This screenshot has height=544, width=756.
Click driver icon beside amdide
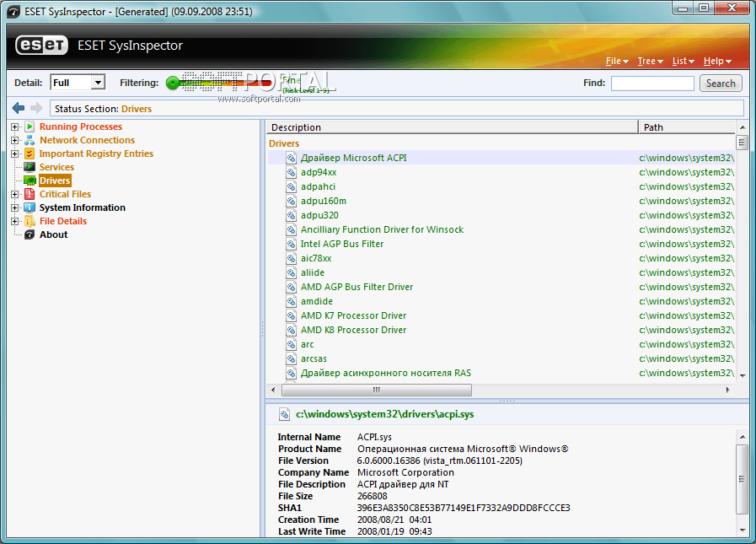coord(292,301)
